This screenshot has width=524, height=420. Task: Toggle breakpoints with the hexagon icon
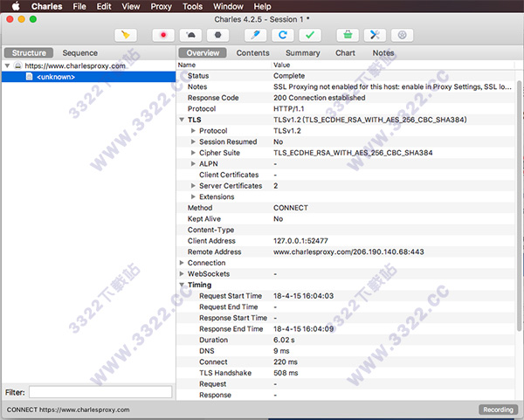[x=217, y=35]
